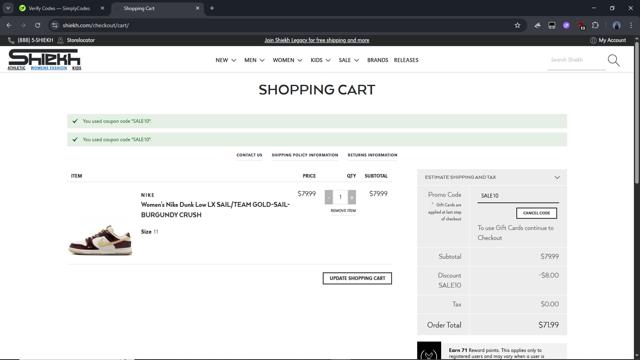
Task: Open the Chrome profile avatar
Action: click(x=616, y=25)
